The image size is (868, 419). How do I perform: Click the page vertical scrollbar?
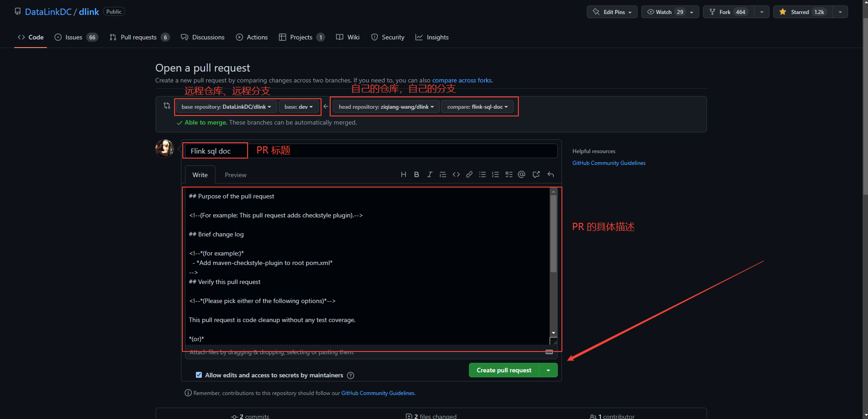[865, 106]
